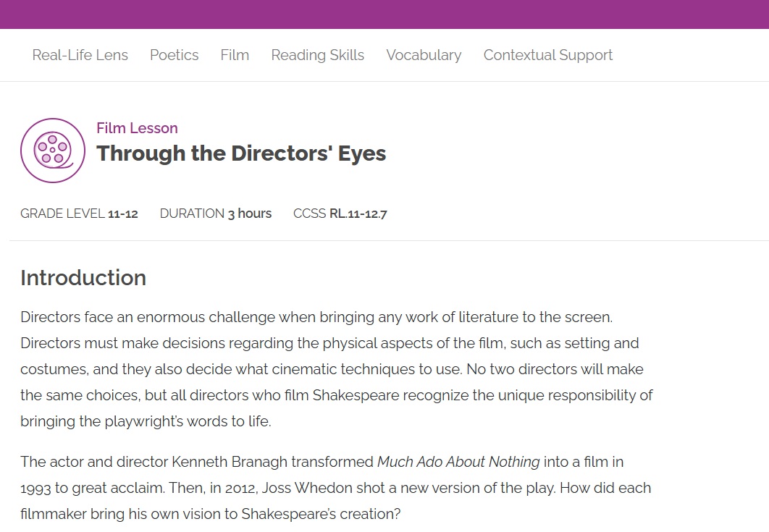The image size is (769, 532).
Task: Show the Contextual Support section
Action: 548,55
